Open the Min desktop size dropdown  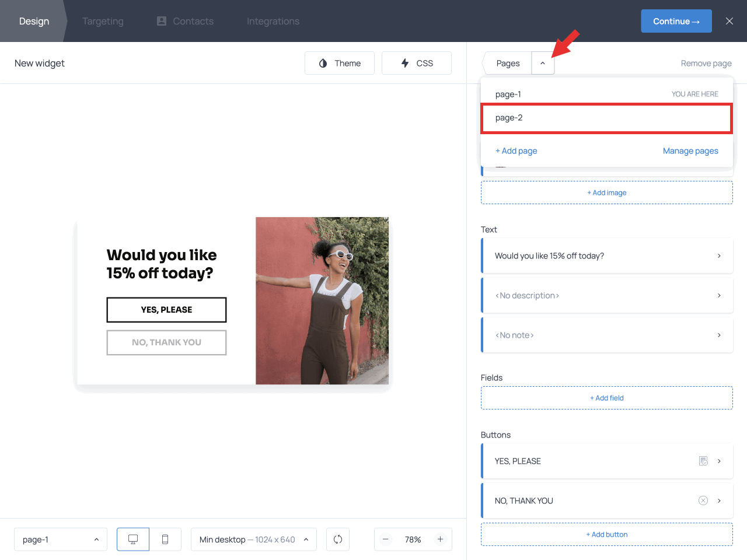[x=254, y=540]
